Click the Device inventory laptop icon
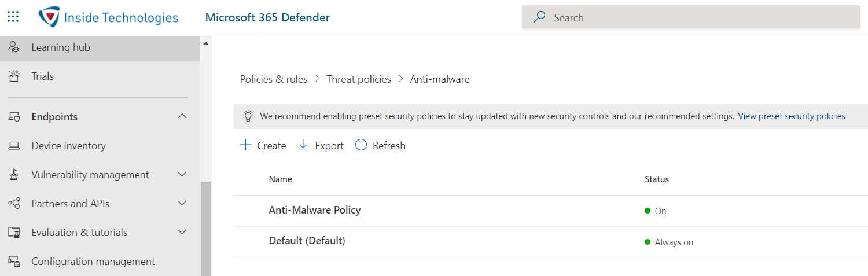The width and height of the screenshot is (868, 276). (x=14, y=146)
